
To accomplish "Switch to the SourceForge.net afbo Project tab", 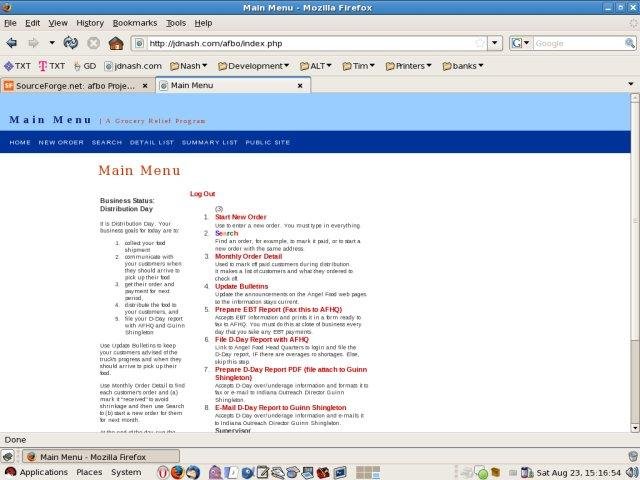I will (77, 86).
